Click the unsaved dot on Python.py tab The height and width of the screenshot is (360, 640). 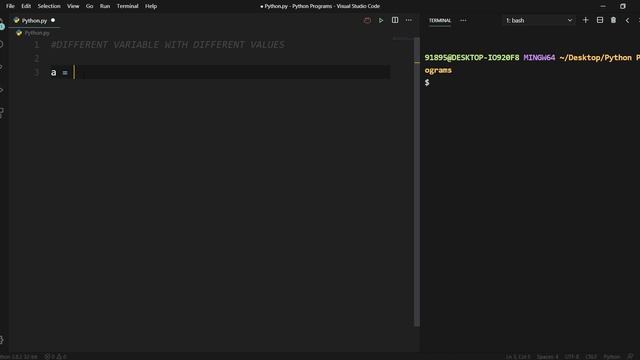point(53,20)
